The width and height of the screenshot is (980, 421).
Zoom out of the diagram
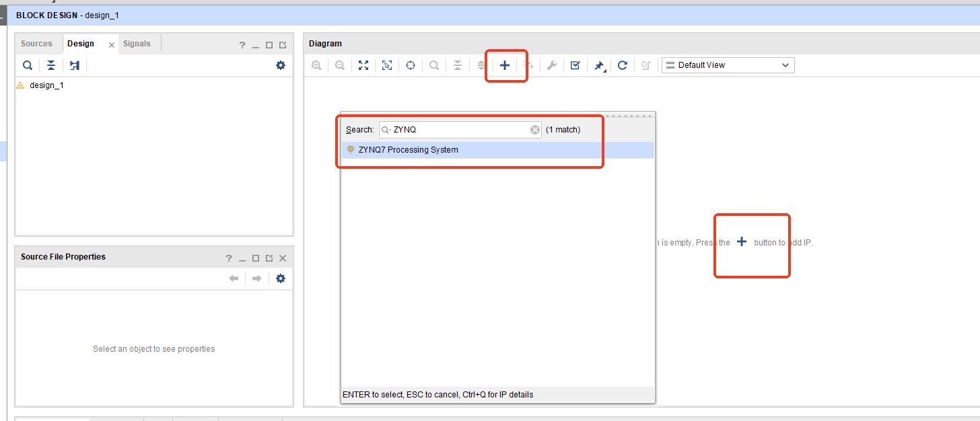coord(340,65)
